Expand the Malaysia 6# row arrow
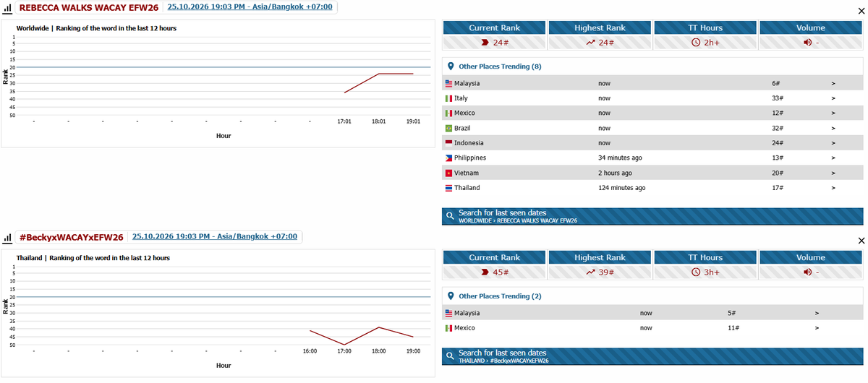 click(833, 83)
